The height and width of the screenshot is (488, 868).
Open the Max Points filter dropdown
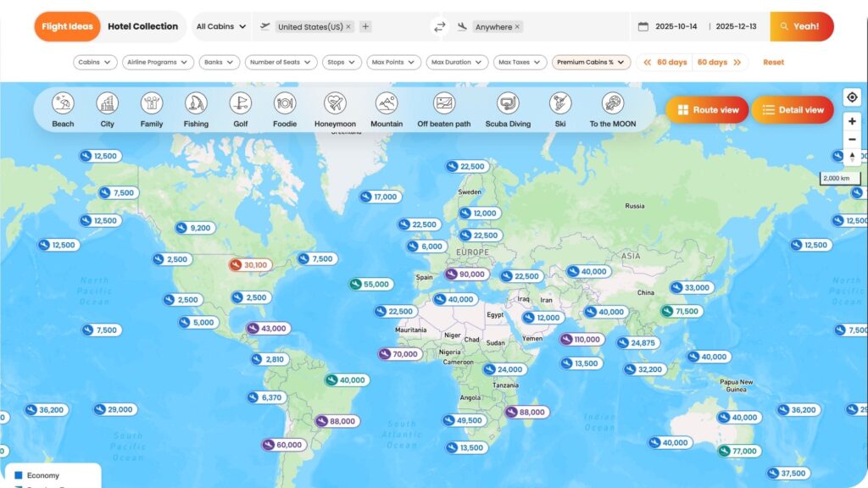tap(393, 62)
